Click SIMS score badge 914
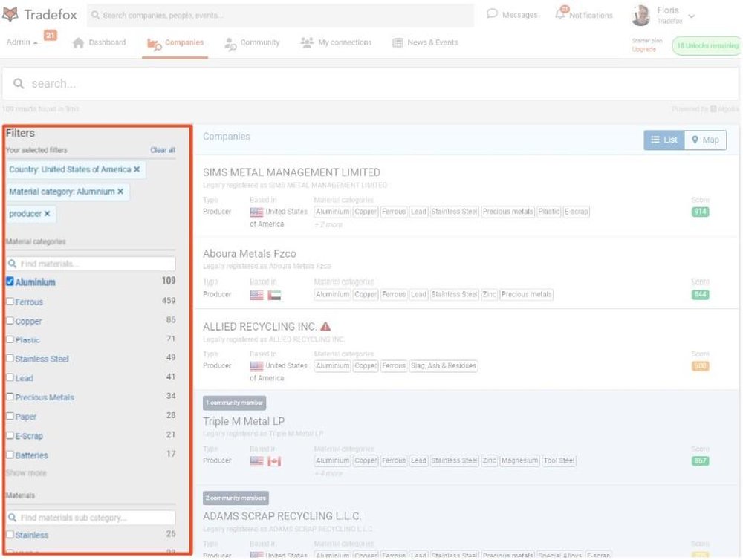The height and width of the screenshot is (560, 743). [700, 212]
